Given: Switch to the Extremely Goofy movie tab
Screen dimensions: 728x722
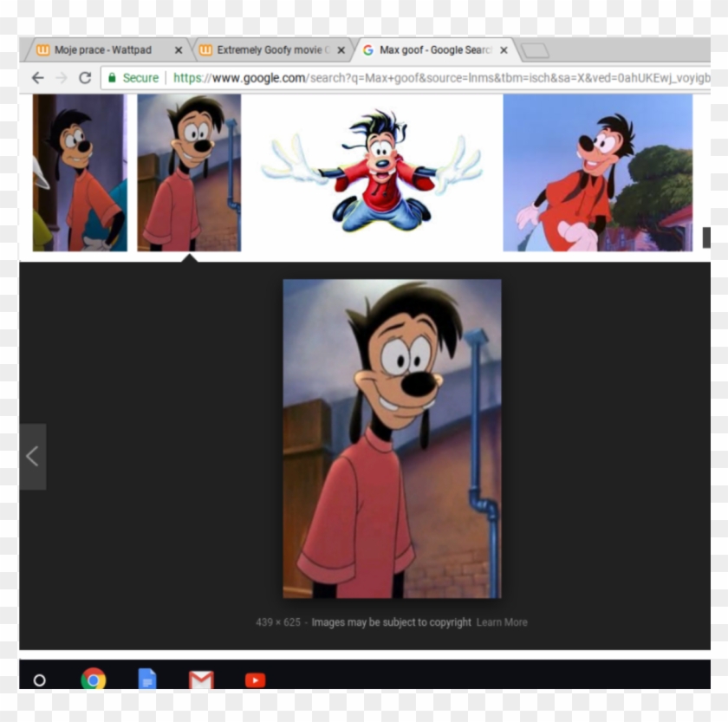Looking at the screenshot, I should point(273,49).
